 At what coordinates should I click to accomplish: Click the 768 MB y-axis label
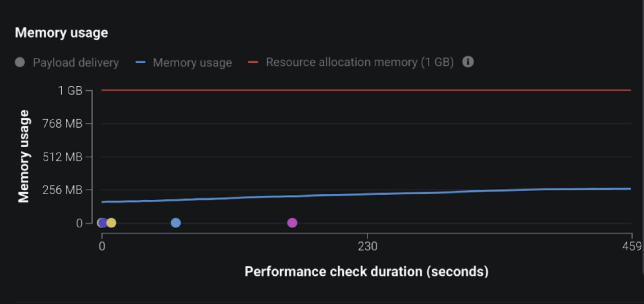pyautogui.click(x=62, y=124)
